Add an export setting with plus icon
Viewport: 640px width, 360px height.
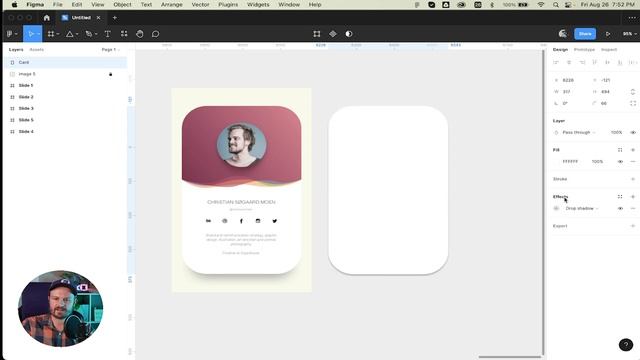point(633,226)
